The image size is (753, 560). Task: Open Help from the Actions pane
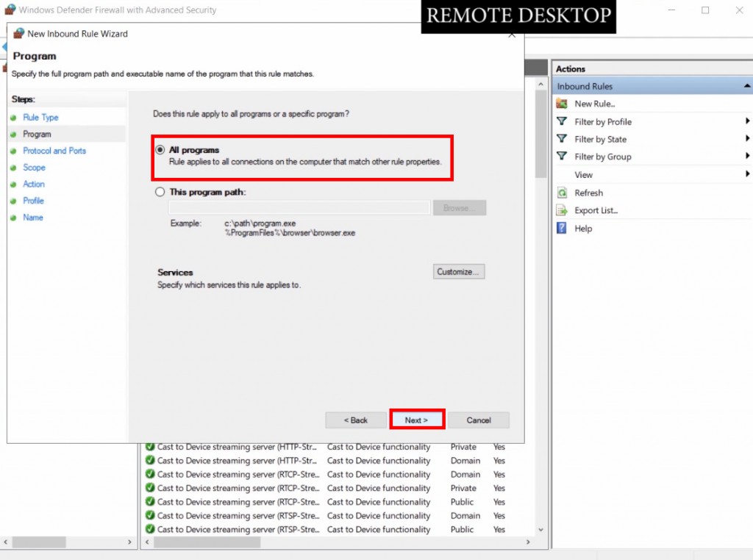583,229
